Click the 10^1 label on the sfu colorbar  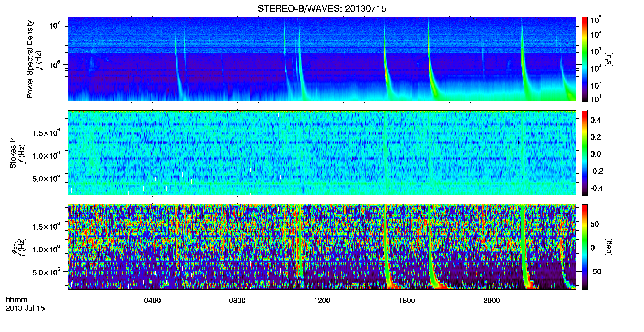(x=596, y=99)
